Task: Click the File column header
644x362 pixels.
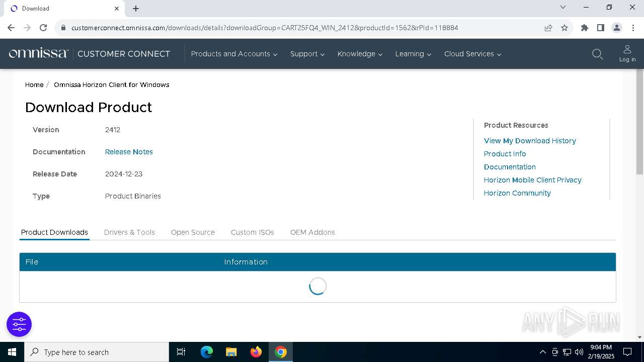Action: 32,262
